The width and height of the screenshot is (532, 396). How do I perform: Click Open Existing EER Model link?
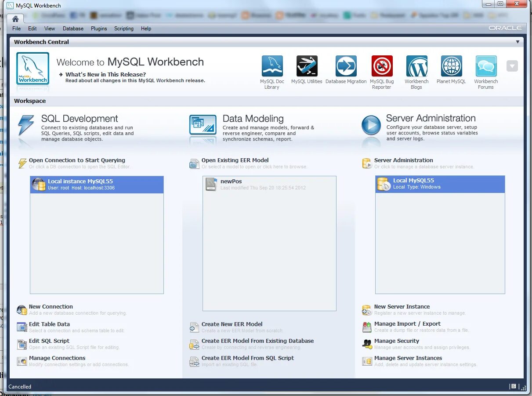tap(235, 160)
